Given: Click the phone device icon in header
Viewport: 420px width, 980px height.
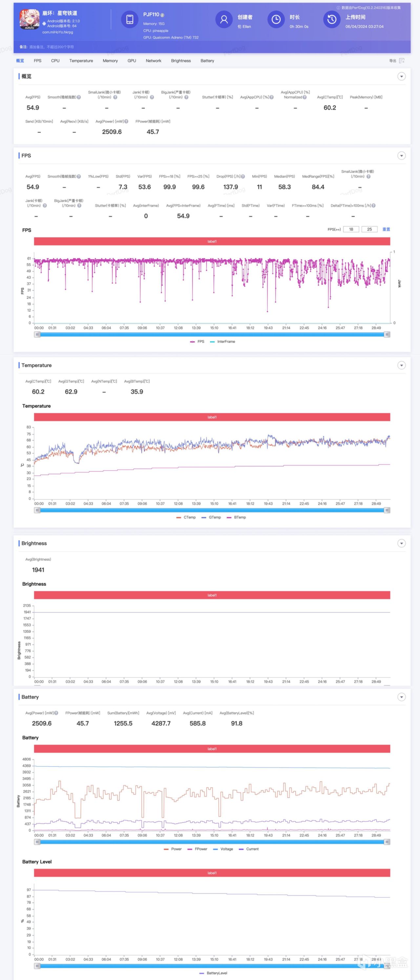Looking at the screenshot, I should tap(129, 19).
